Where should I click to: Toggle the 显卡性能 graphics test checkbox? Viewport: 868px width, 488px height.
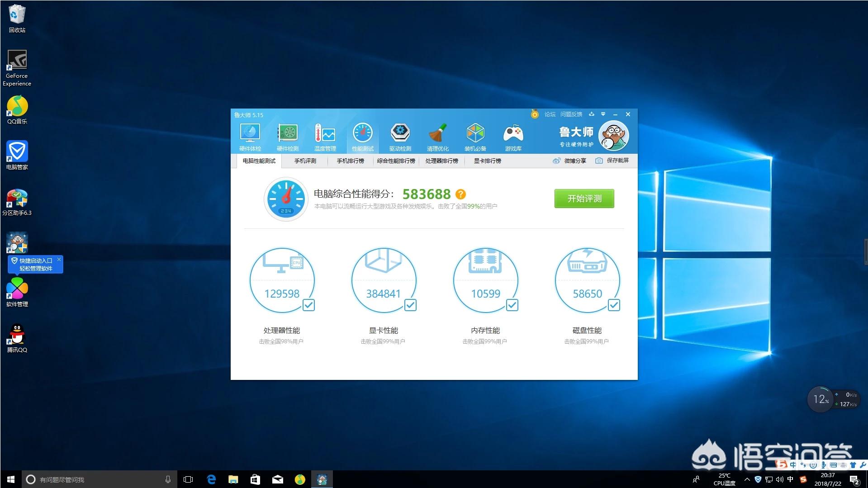(410, 305)
